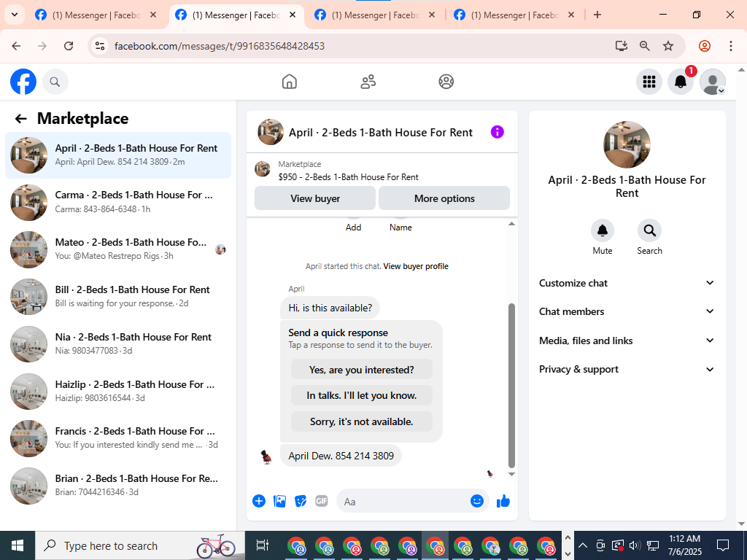Open Nia's house rental conversation
This screenshot has height=560, width=747.
(x=118, y=344)
